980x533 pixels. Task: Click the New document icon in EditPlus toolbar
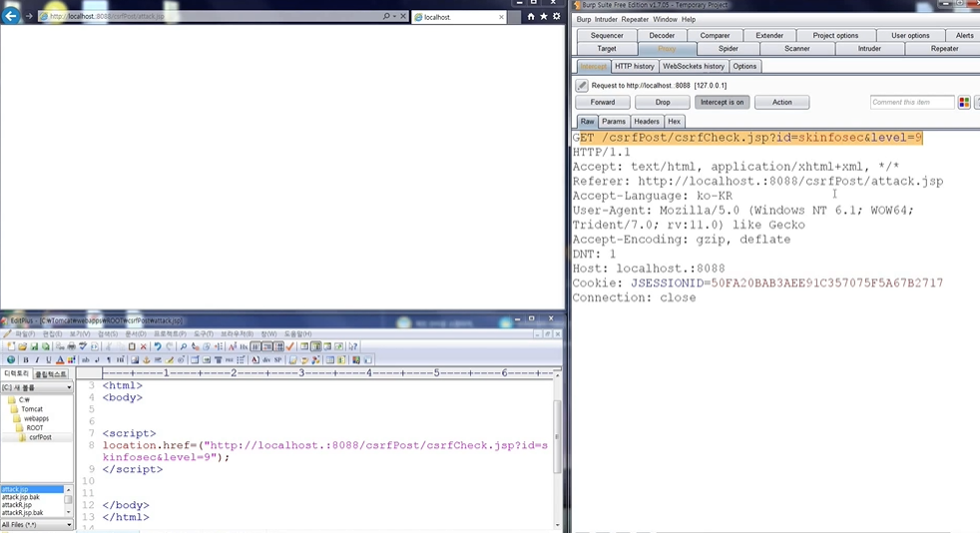click(x=11, y=346)
